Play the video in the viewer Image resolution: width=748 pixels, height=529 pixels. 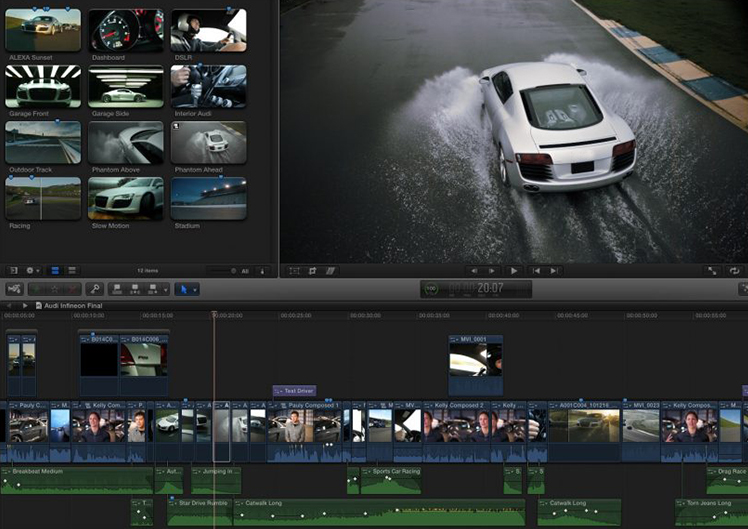(514, 270)
